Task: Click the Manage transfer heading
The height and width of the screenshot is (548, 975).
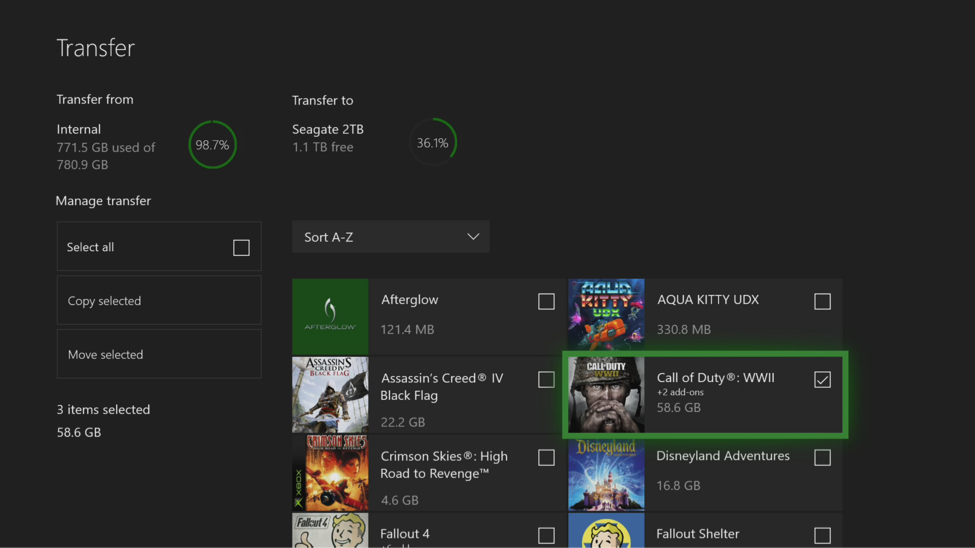Action: tap(103, 201)
